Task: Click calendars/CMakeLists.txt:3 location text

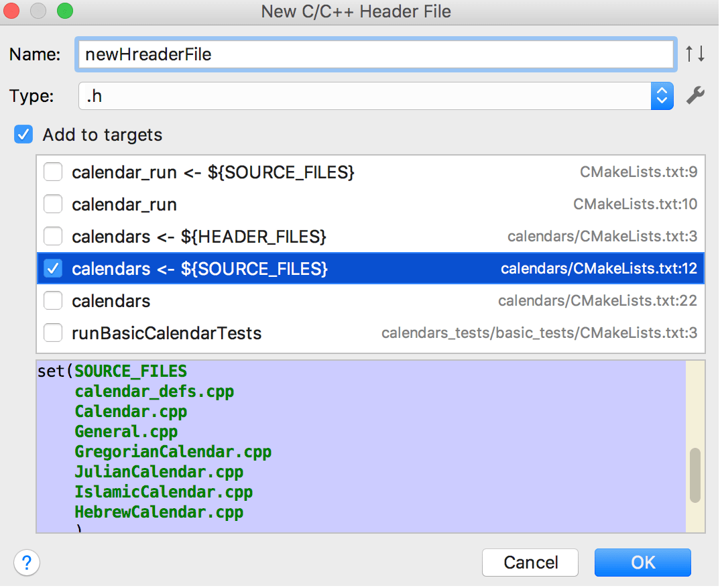Action: [x=603, y=236]
